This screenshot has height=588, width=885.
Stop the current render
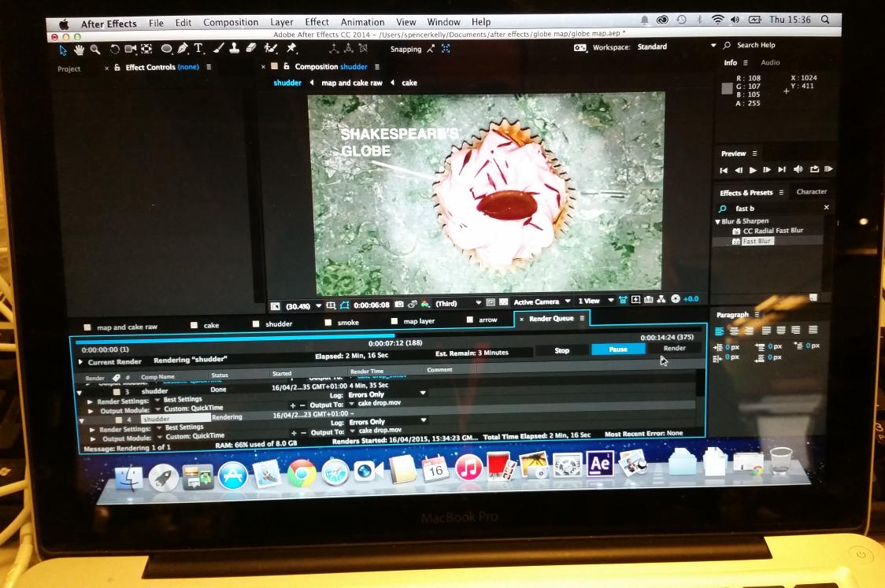(561, 350)
